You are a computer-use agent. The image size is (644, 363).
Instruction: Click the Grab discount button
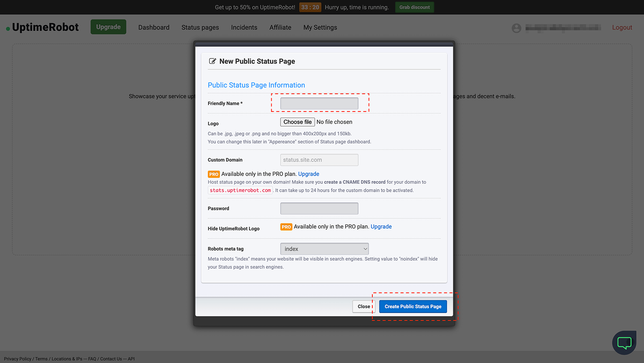pos(415,7)
